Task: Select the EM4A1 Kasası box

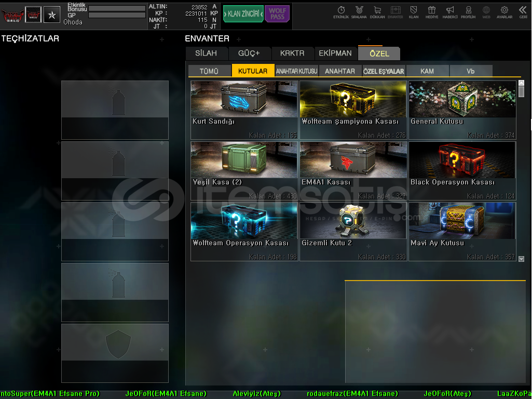Action: click(x=353, y=171)
